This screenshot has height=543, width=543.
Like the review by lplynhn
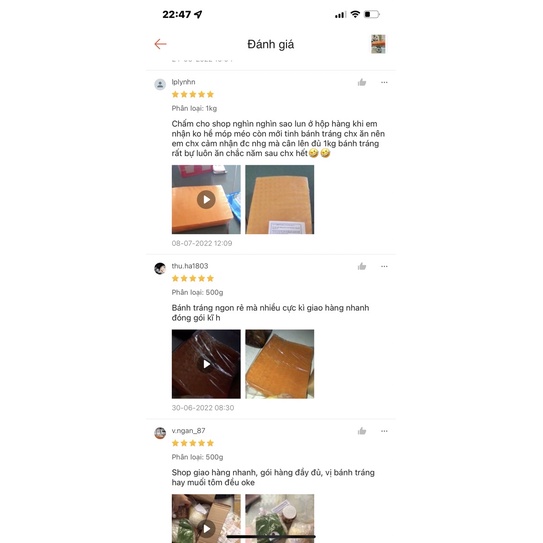click(362, 82)
